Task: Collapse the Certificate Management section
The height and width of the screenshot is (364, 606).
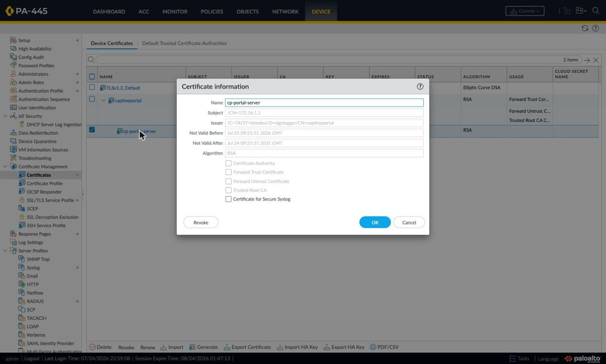Action: (5, 167)
